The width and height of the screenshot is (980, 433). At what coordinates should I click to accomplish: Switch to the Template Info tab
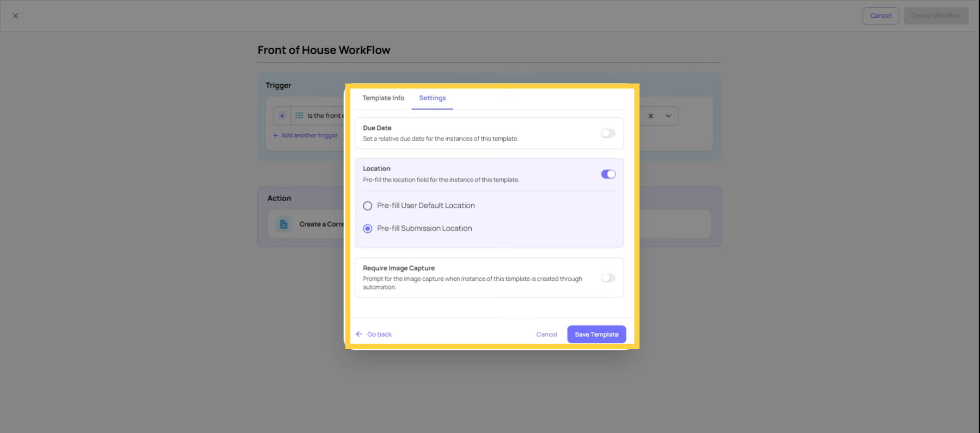[x=383, y=98]
